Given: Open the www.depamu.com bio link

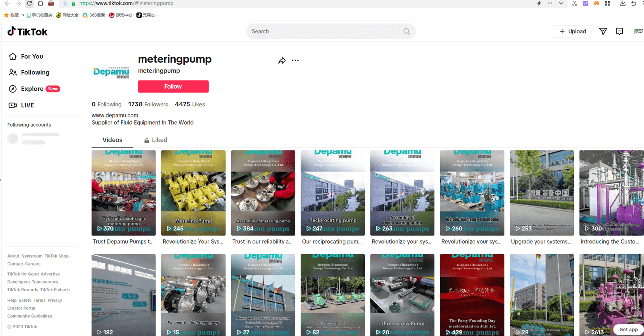Looking at the screenshot, I should 115,115.
